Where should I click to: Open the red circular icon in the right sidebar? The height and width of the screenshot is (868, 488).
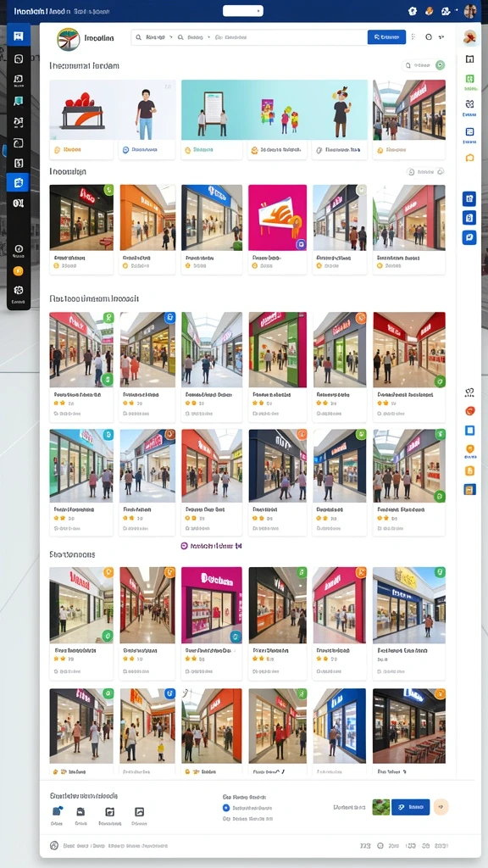click(469, 410)
